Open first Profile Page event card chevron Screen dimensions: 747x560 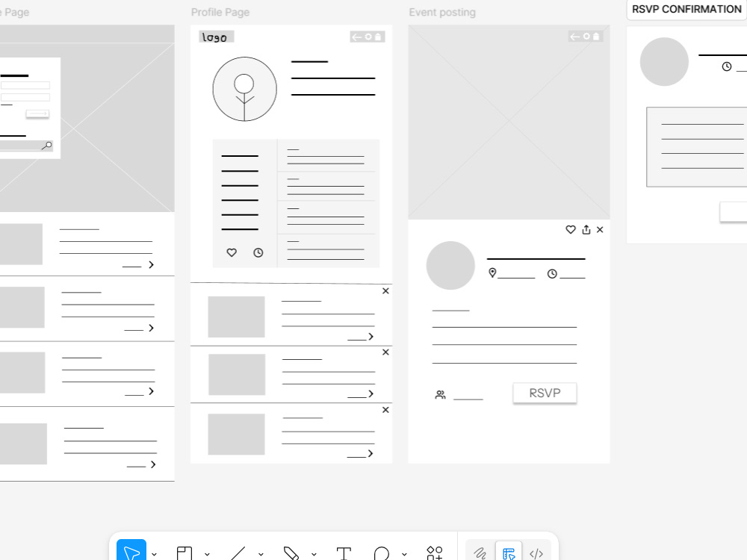[x=371, y=337]
